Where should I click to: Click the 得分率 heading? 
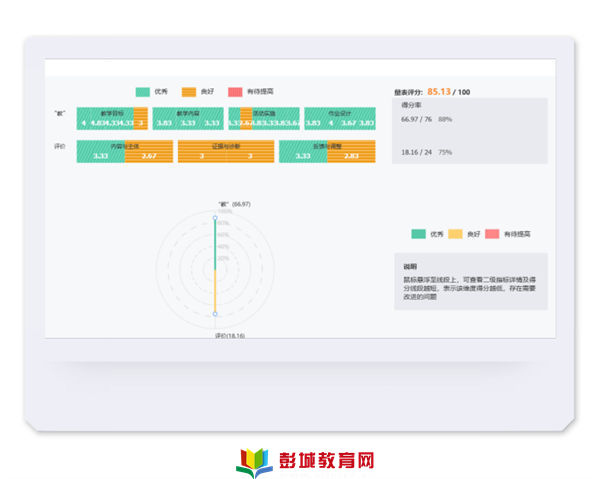click(x=411, y=105)
